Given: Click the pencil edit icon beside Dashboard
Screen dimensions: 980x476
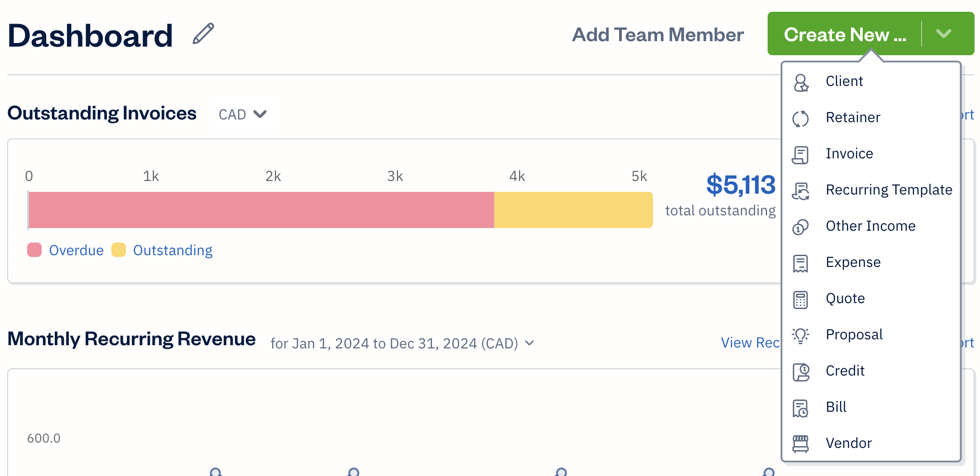Looking at the screenshot, I should coord(203,34).
